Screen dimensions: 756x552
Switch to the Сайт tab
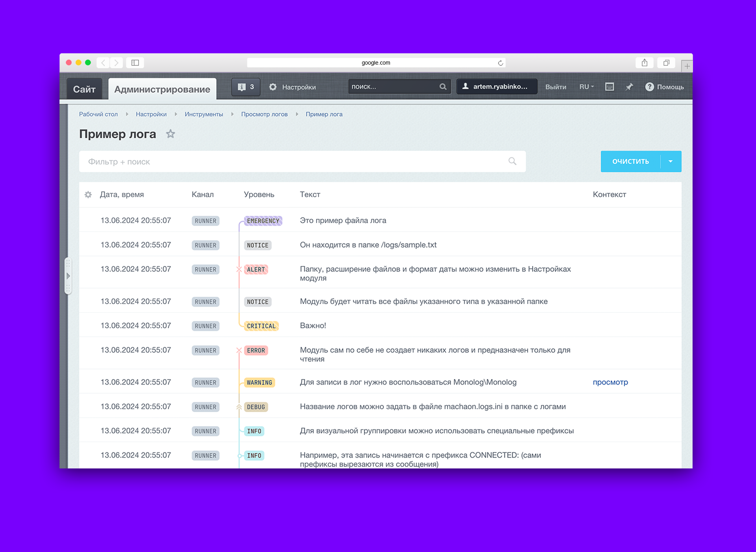(x=84, y=89)
